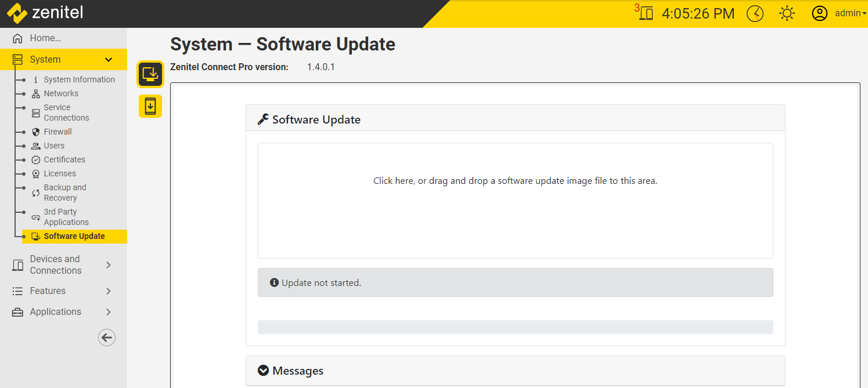Screen dimensions: 868x388
Task: Click the Applications briefcase icon
Action: pos(17,312)
